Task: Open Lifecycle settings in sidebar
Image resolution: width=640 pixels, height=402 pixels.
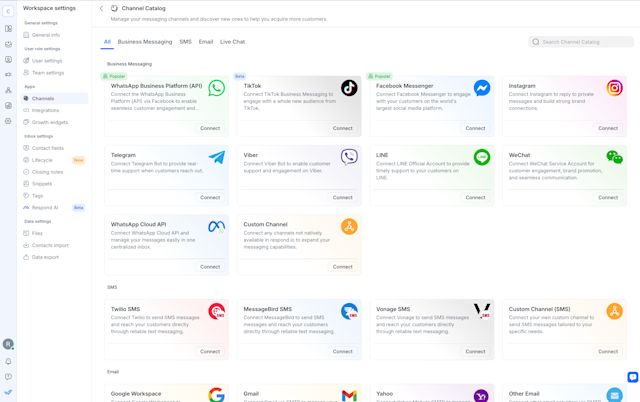Action: coord(54,160)
